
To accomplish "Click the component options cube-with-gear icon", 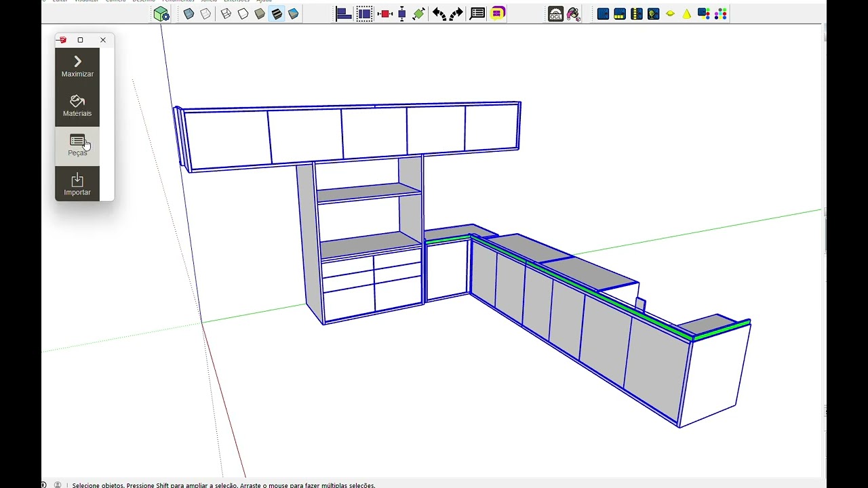I will [x=161, y=14].
